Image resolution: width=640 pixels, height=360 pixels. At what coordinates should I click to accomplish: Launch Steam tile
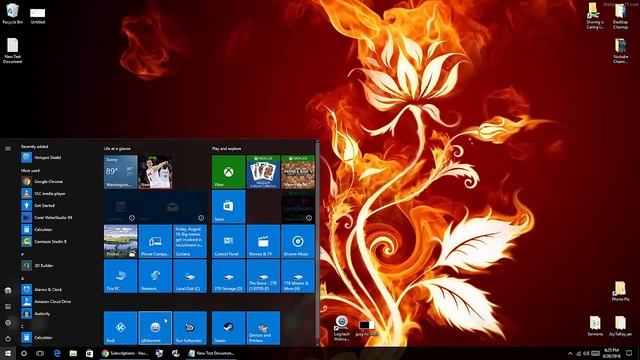tap(229, 328)
